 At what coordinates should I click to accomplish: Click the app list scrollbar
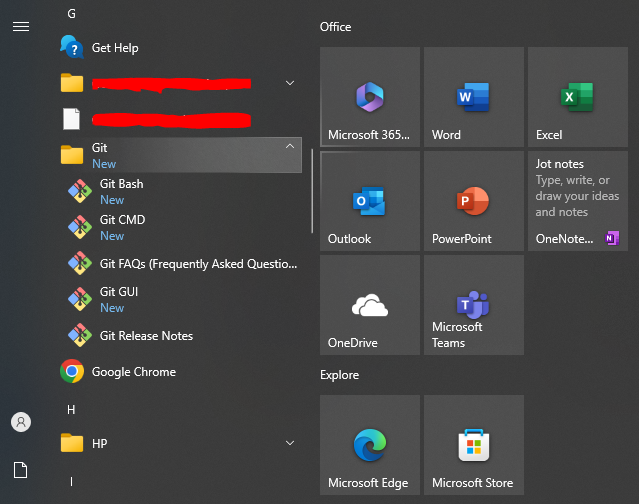(x=312, y=191)
